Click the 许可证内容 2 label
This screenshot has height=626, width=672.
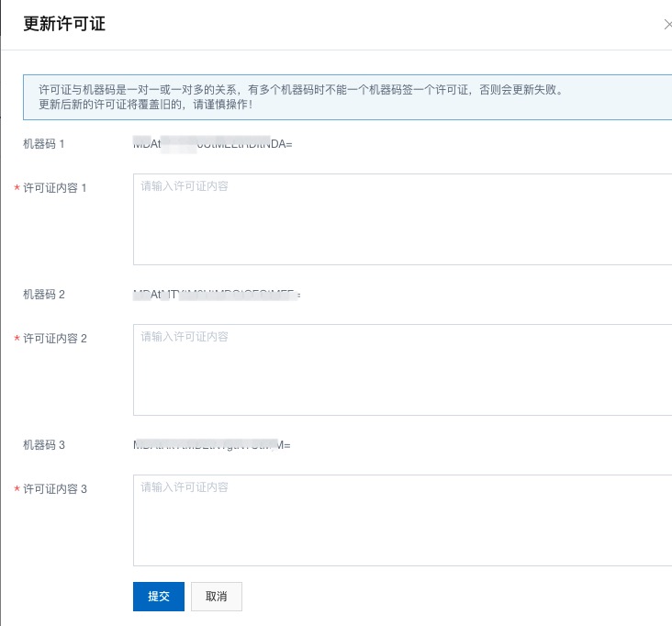click(x=55, y=338)
